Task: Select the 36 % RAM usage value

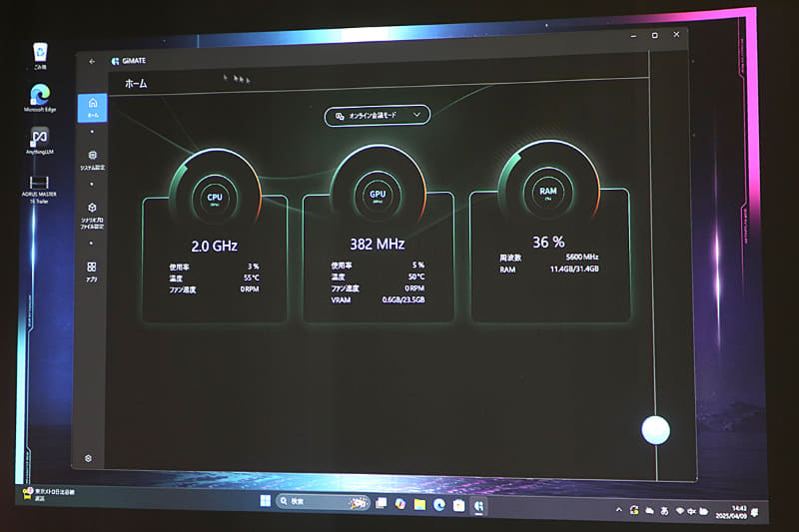Action: [548, 243]
